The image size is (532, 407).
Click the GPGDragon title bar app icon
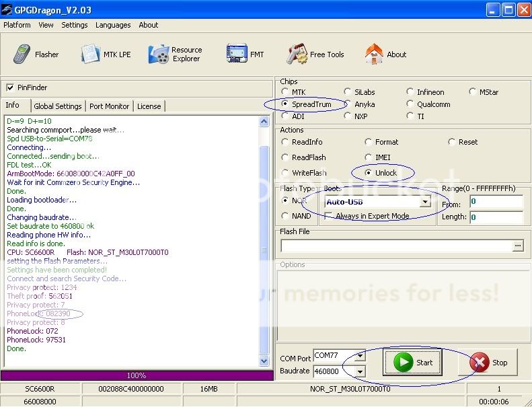click(7, 9)
